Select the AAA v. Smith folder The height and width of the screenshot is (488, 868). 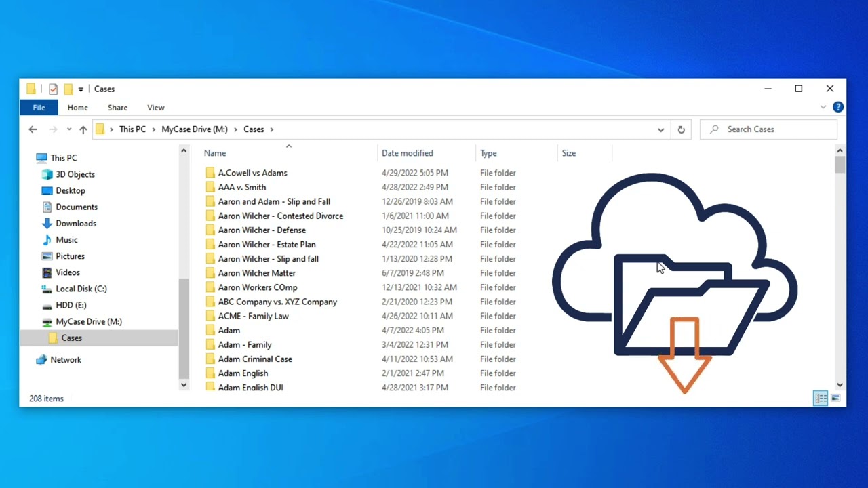tap(242, 187)
